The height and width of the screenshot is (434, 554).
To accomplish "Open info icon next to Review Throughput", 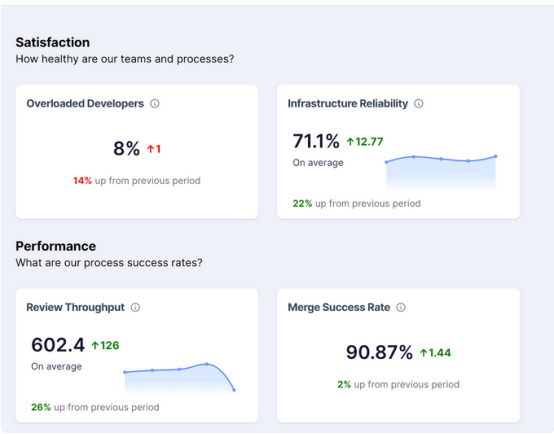I will [x=135, y=307].
